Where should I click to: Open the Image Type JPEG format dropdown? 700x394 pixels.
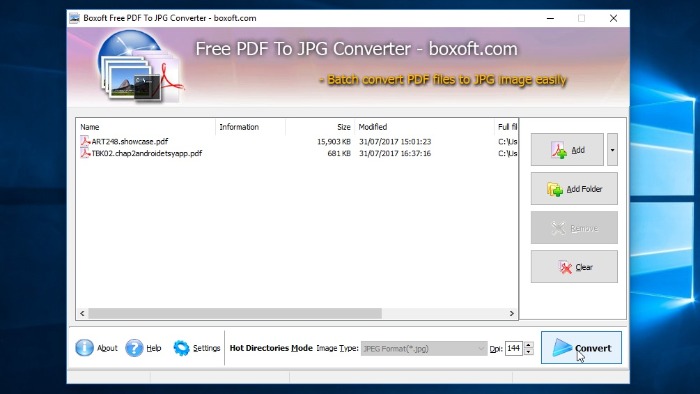point(424,348)
